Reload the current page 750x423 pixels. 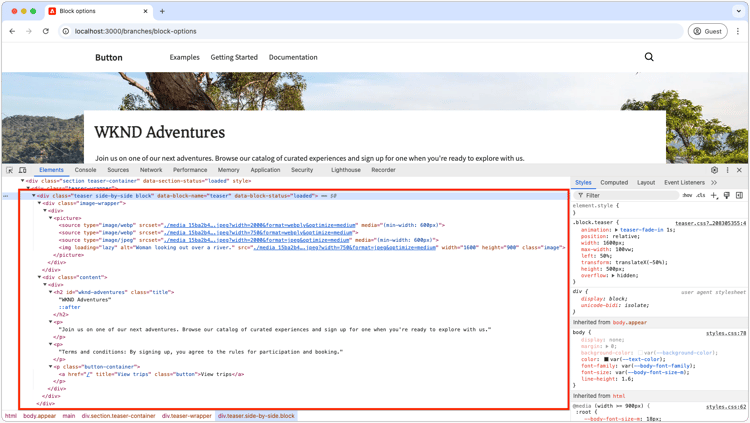45,31
